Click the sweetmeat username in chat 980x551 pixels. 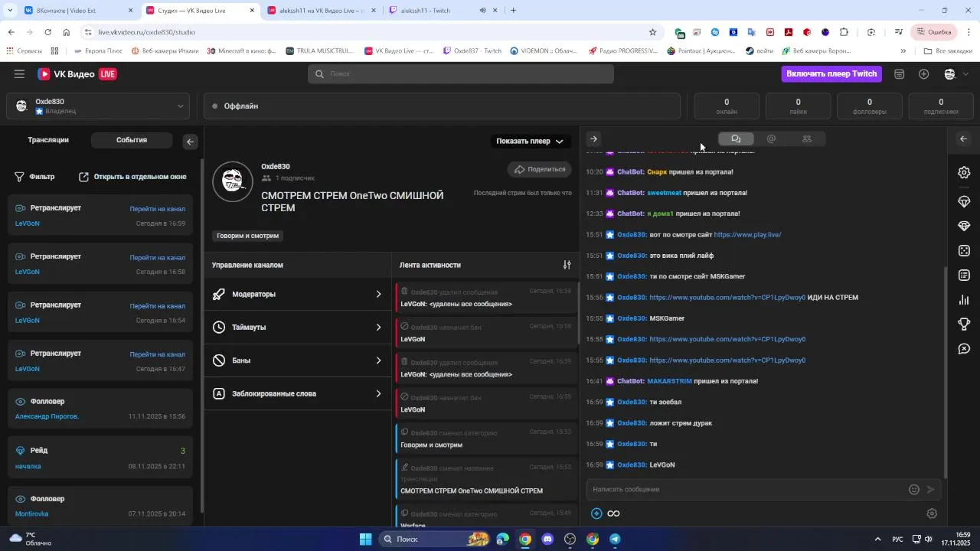664,193
